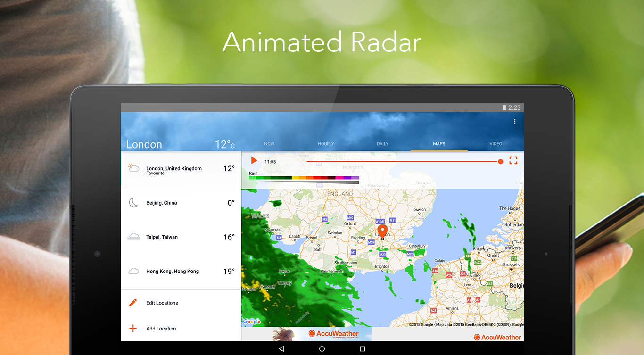This screenshot has height=355, width=644.
Task: Expand the radar map to fullscreen
Action: click(513, 160)
